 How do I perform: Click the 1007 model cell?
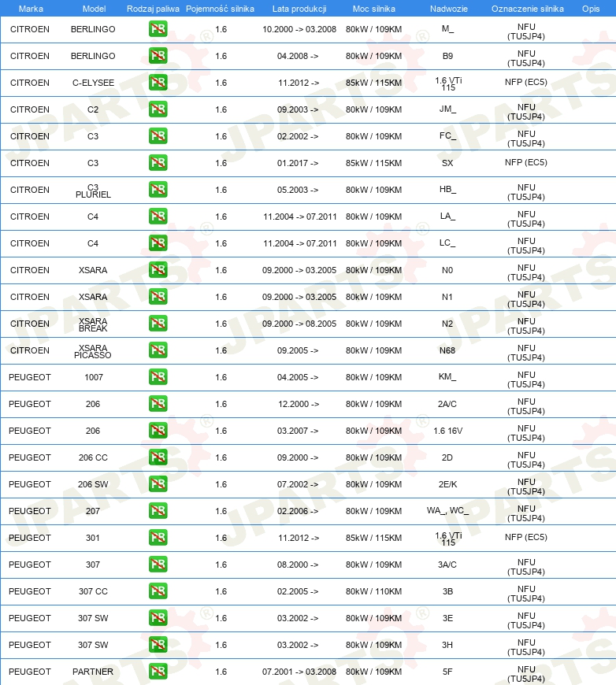click(x=94, y=377)
